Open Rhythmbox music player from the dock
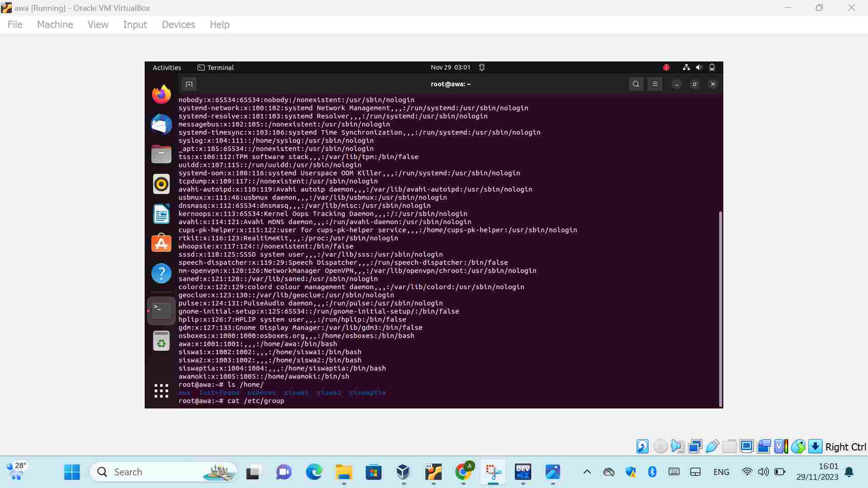The height and width of the screenshot is (488, 868). [161, 184]
